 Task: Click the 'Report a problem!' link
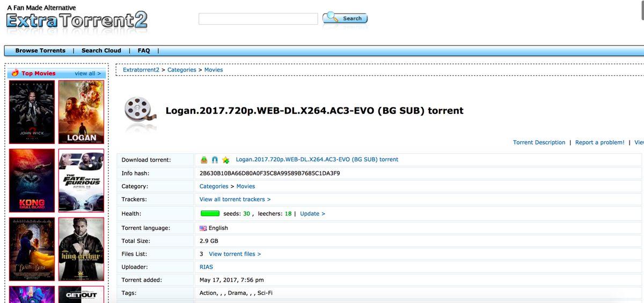pos(599,142)
